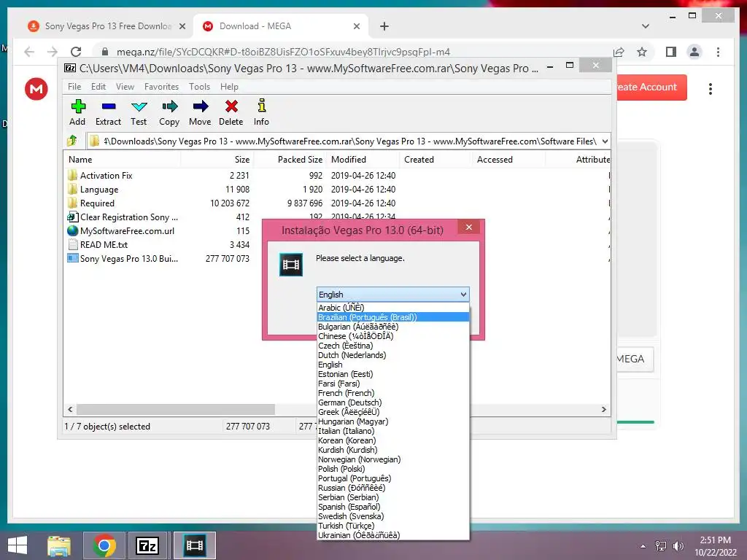This screenshot has height=560, width=747.
Task: Click the Extract toolbar icon
Action: tap(108, 112)
